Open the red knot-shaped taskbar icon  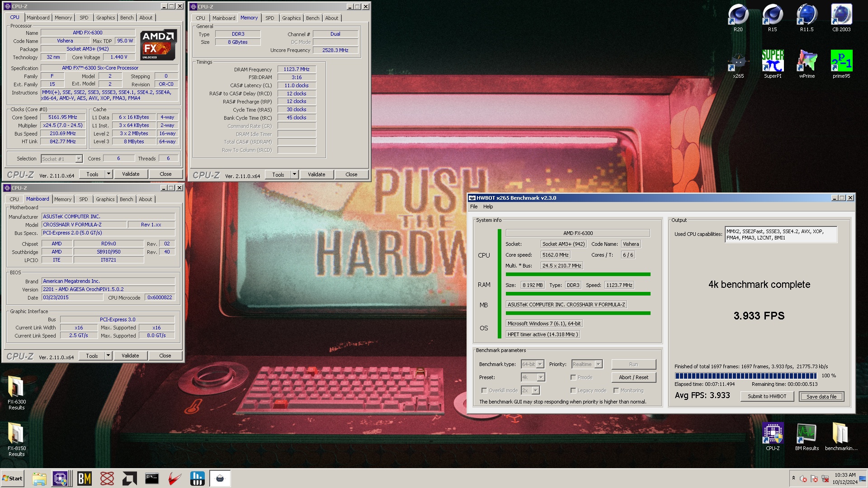[x=107, y=479]
